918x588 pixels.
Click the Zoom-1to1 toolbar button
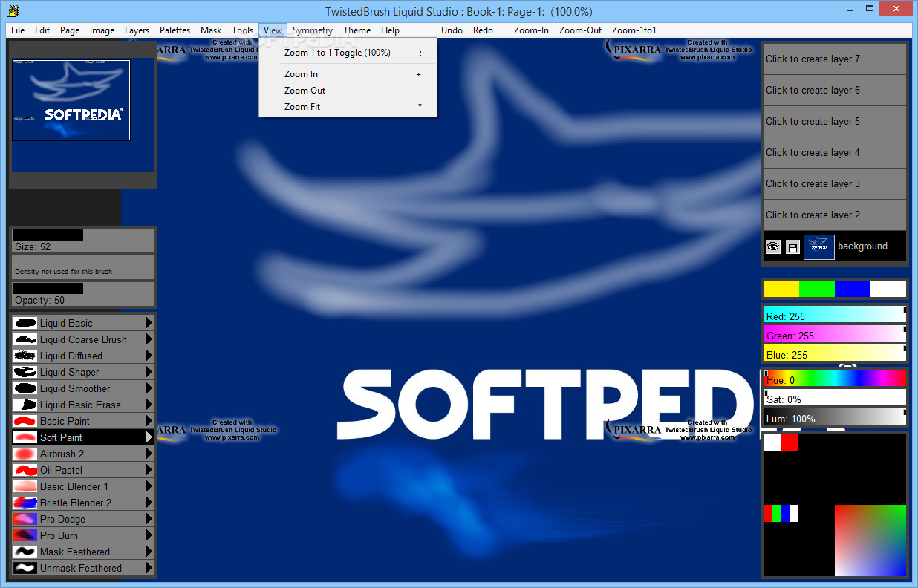point(634,30)
